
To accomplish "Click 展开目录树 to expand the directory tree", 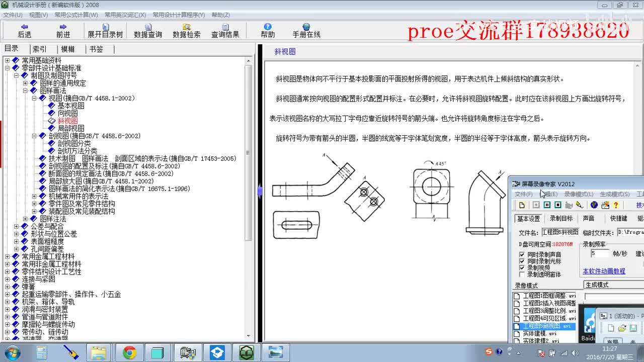I will pyautogui.click(x=105, y=31).
